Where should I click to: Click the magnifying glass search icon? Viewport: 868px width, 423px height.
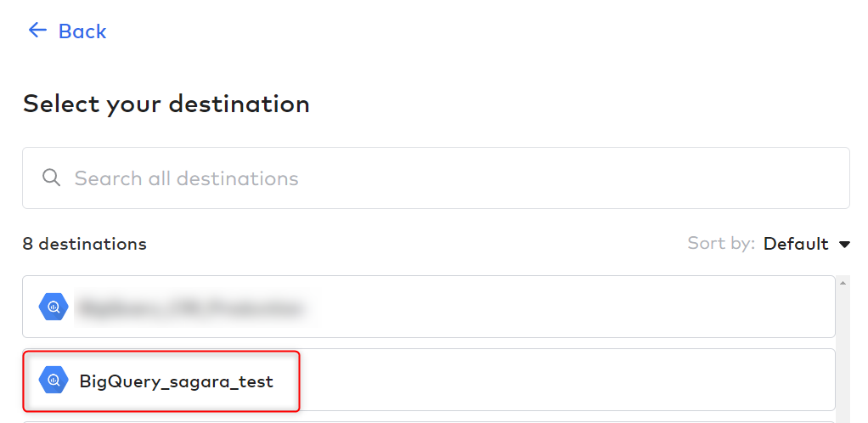tap(51, 178)
